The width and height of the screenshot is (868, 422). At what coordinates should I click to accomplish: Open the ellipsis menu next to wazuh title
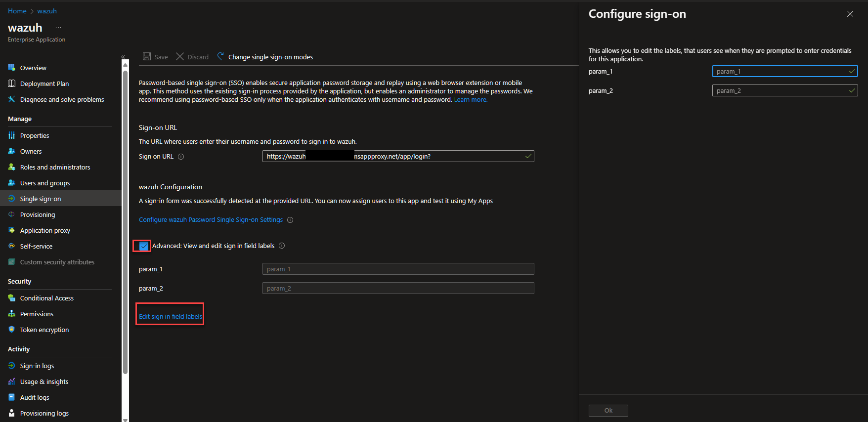[x=58, y=28]
